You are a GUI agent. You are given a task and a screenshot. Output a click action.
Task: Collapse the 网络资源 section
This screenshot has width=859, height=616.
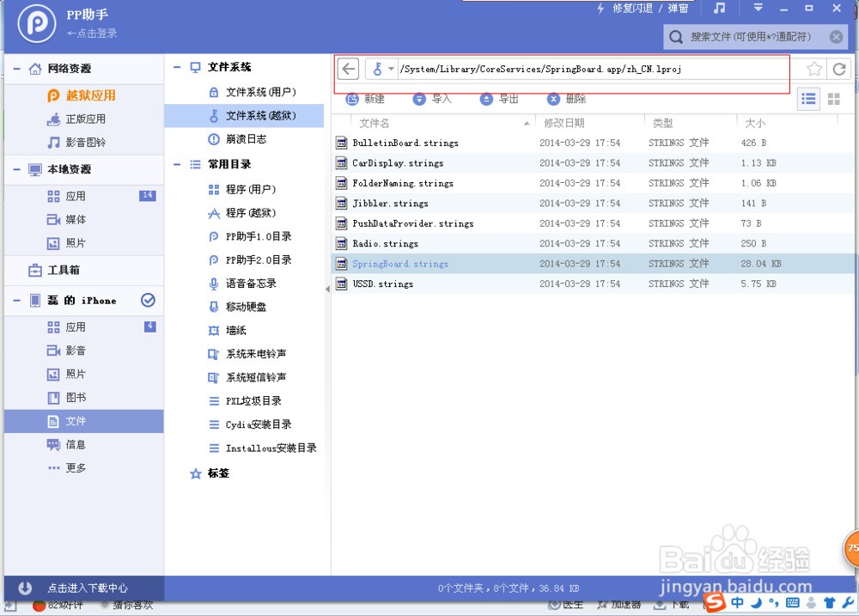[16, 69]
